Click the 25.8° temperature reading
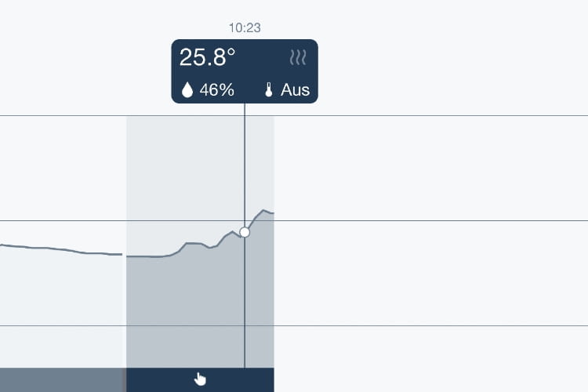 tap(207, 57)
